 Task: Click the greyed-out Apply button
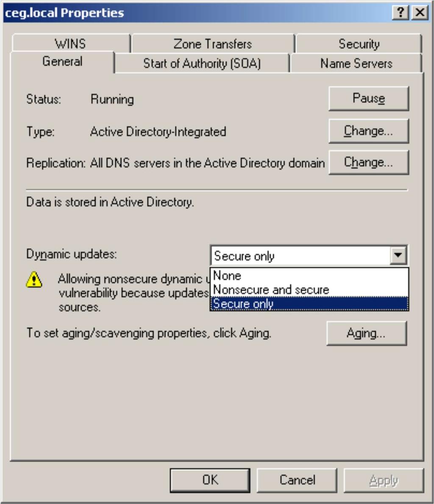click(x=384, y=480)
